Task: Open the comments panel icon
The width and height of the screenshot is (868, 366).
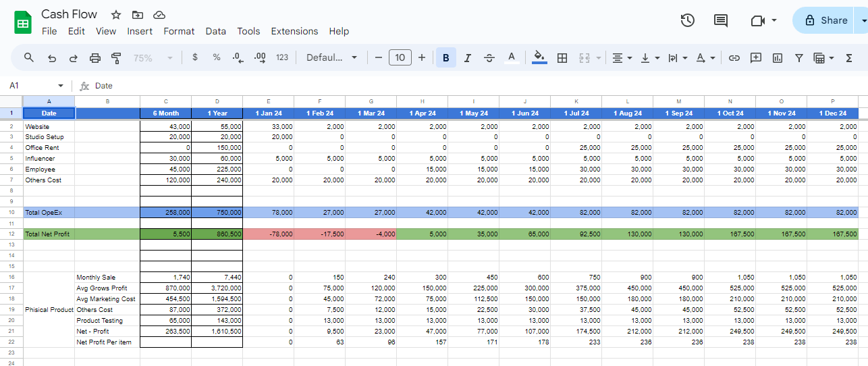Action: click(x=721, y=20)
